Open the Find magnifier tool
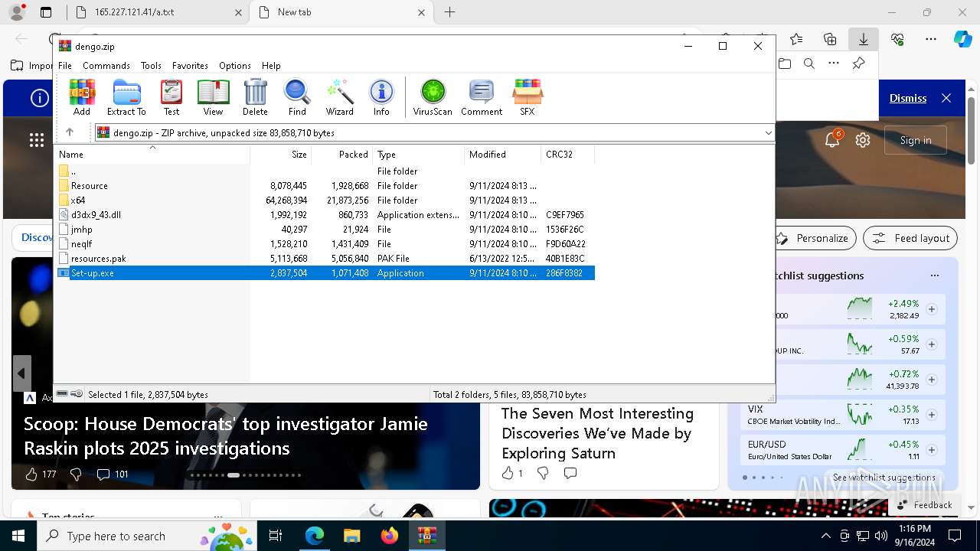The width and height of the screenshot is (980, 551). (x=297, y=97)
